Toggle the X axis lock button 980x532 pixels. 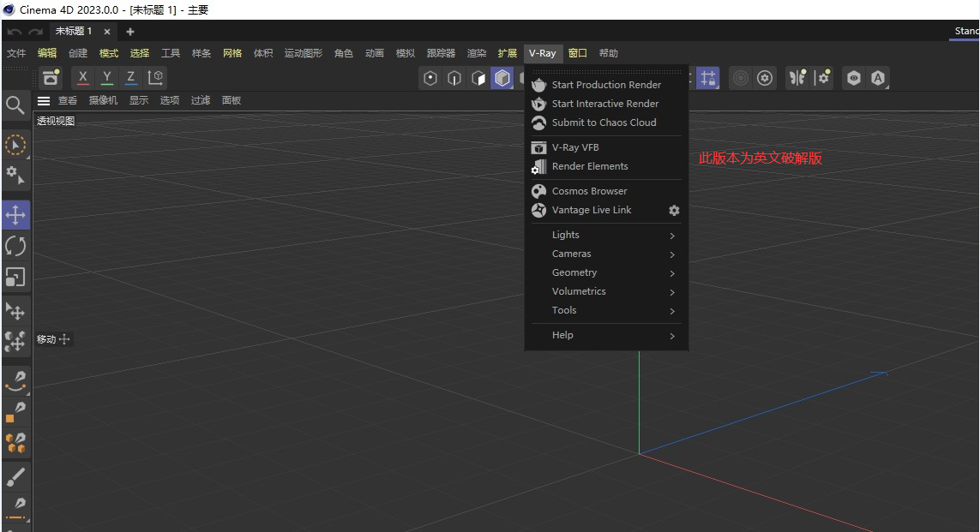click(x=82, y=78)
